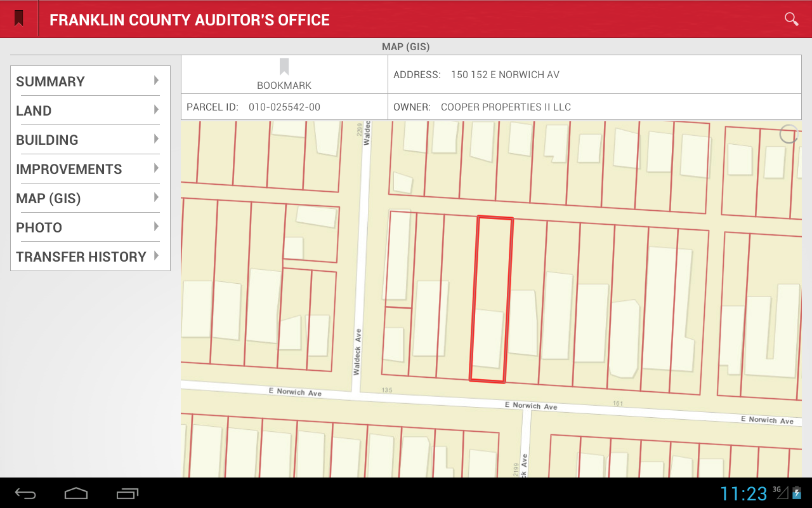812x508 pixels.
Task: Expand the Summary arrow
Action: point(156,81)
